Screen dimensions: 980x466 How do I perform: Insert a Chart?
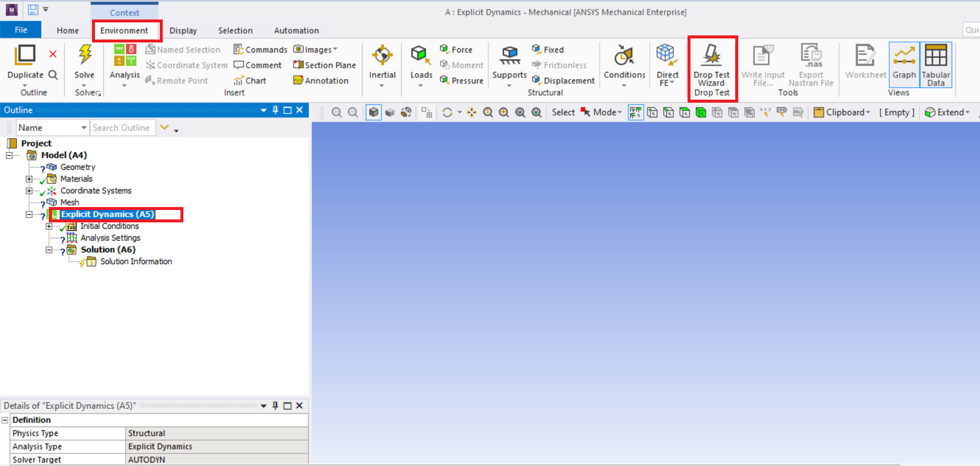click(x=250, y=80)
